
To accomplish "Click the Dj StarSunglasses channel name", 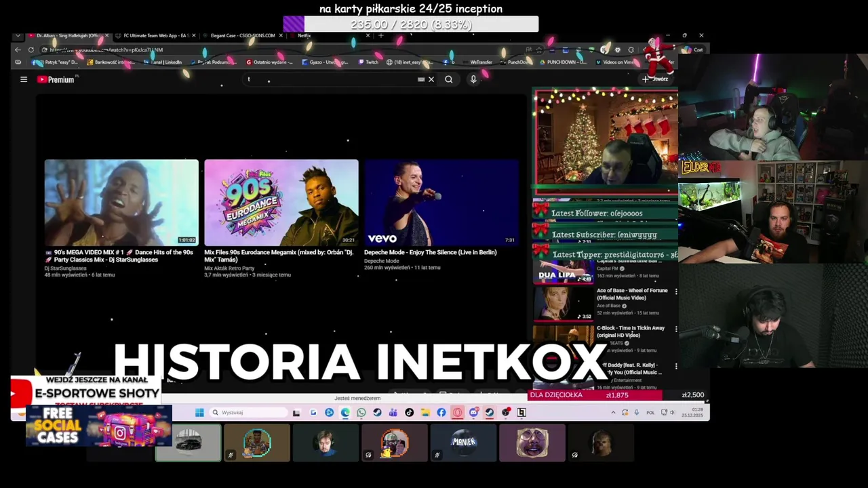I will (x=66, y=268).
